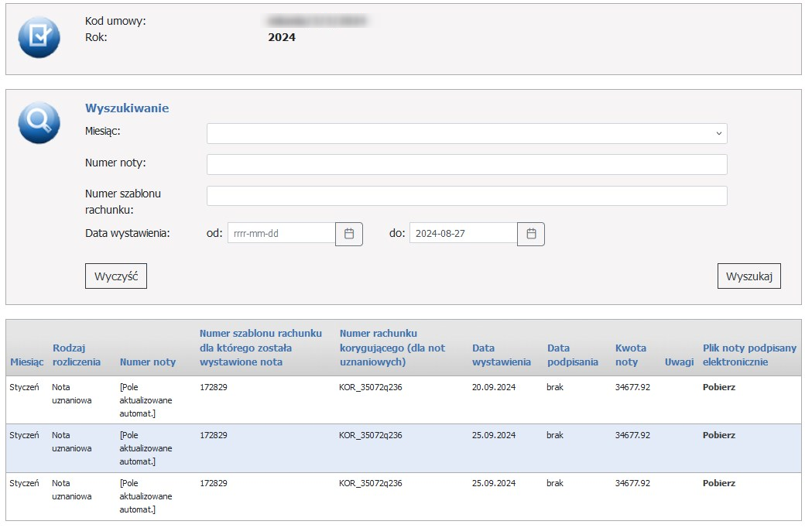Click the Rodzaj rozliczenia column header
Screen dimensions: 812x528
tap(76, 355)
